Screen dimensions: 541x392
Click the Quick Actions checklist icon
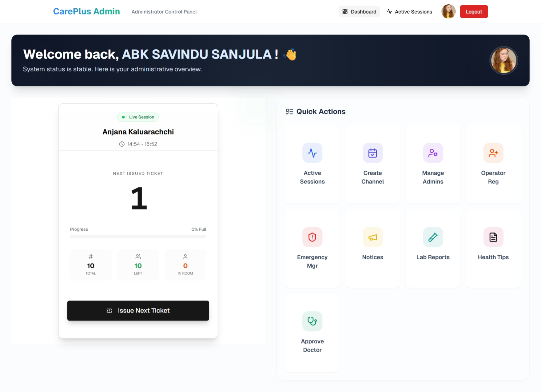coord(289,111)
